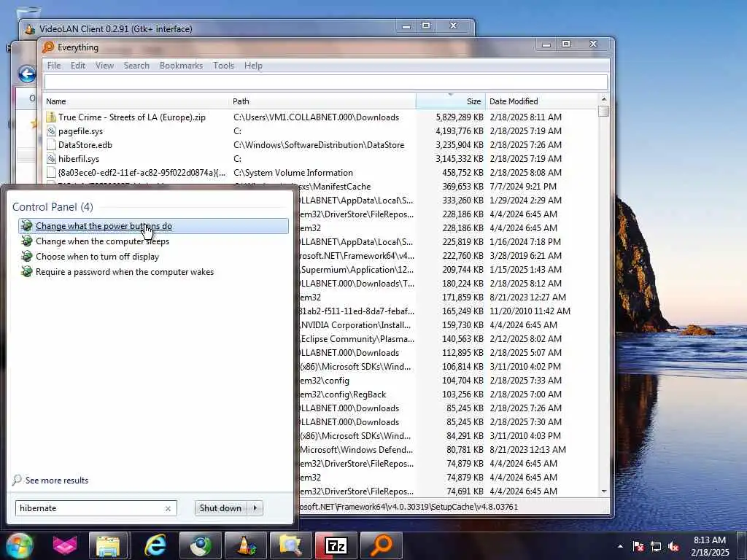747x560 pixels.
Task: Open the File menu in Everything
Action: pos(54,66)
